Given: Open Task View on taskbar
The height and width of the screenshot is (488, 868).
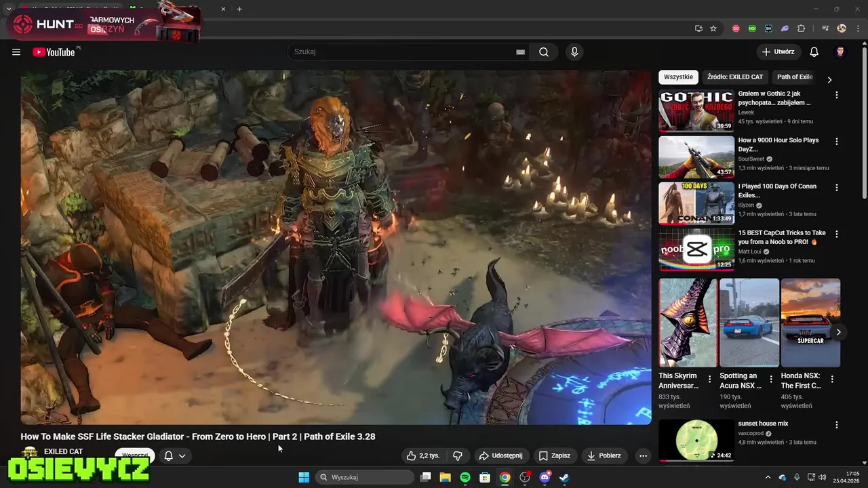Looking at the screenshot, I should point(426,477).
